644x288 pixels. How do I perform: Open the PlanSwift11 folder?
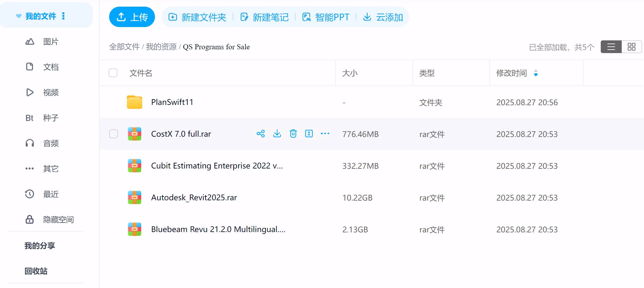point(172,102)
